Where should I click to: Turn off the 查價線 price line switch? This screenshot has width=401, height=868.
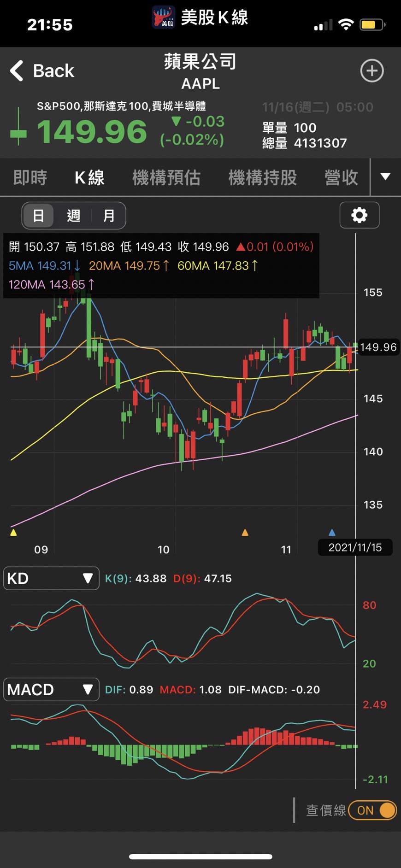tap(372, 810)
